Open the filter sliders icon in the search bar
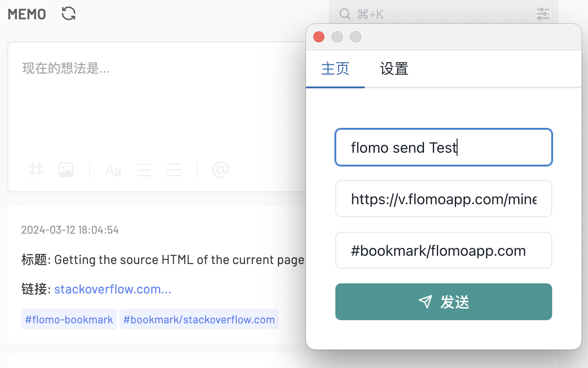 (543, 14)
